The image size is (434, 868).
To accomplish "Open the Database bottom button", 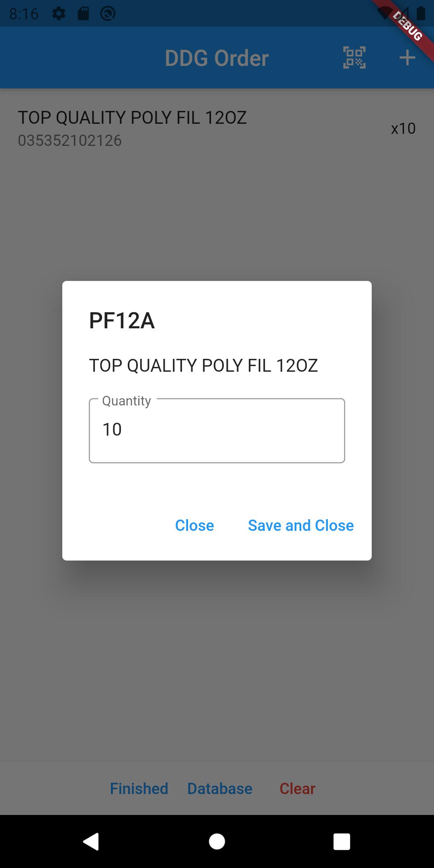I will click(220, 788).
